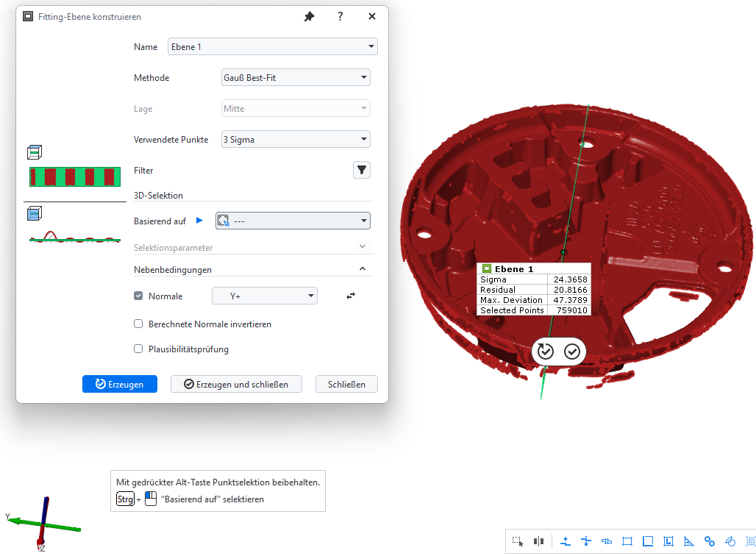Pin the Fitting-Ebene dialog window
756x556 pixels.
point(309,17)
